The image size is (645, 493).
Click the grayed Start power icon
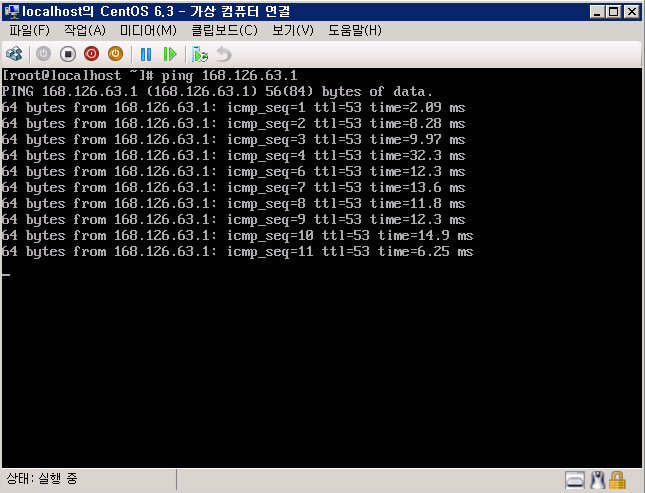43,54
